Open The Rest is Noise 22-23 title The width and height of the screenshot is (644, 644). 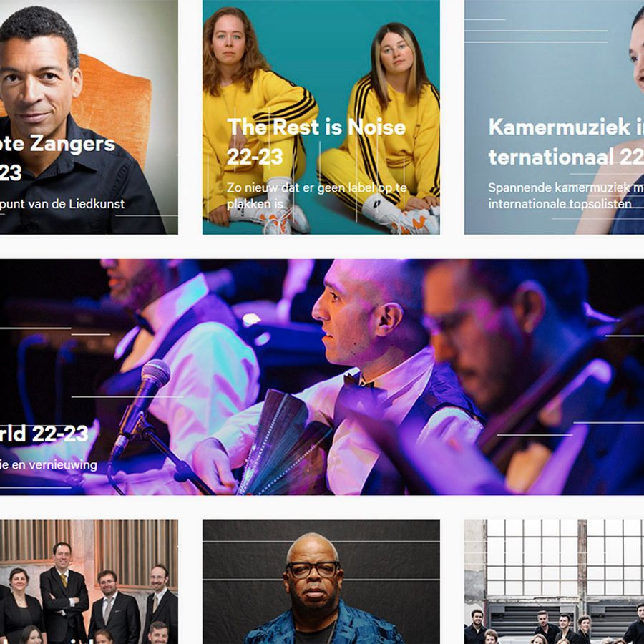pos(316,142)
